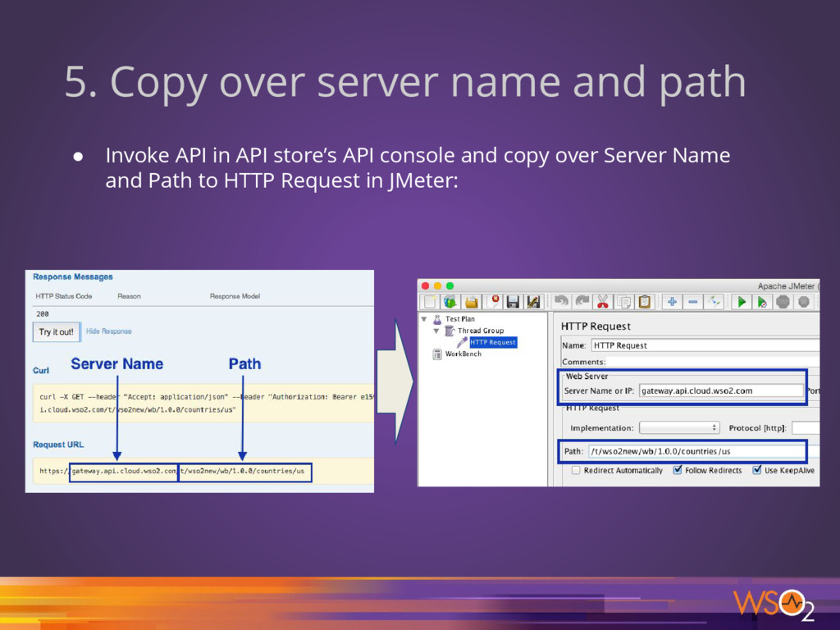This screenshot has height=630, width=840.
Task: Click the Response Messages heading
Action: 73,277
